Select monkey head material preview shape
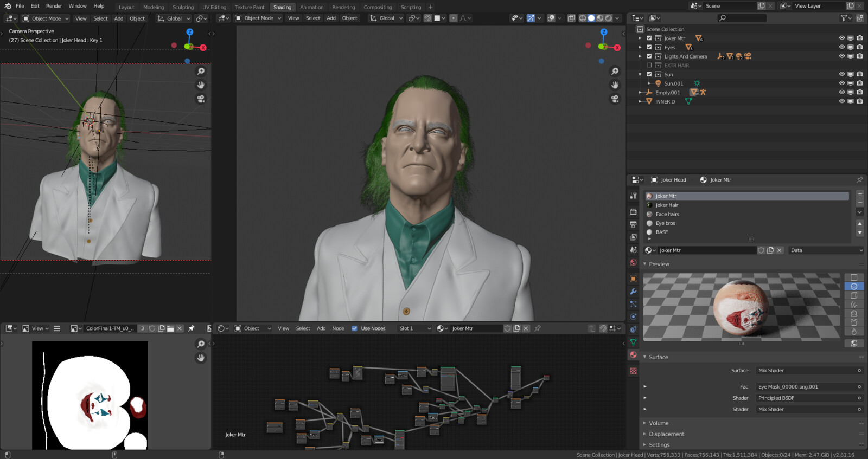Image resolution: width=868 pixels, height=459 pixels. pyautogui.click(x=854, y=313)
